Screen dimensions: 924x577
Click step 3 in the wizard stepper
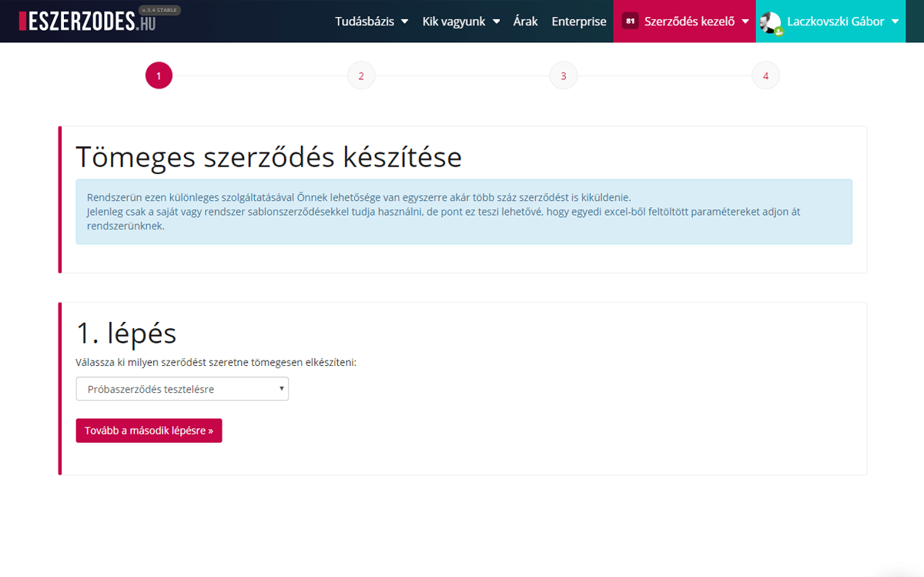click(563, 75)
